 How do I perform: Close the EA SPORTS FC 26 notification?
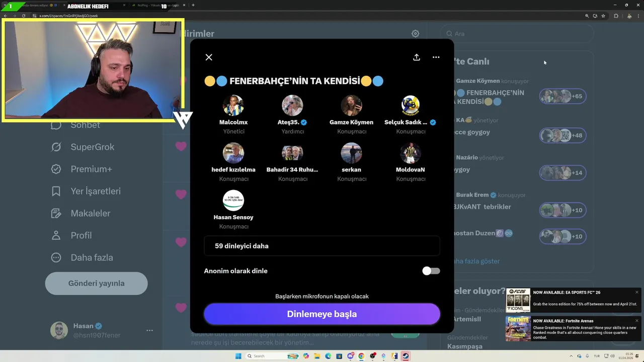pyautogui.click(x=636, y=292)
